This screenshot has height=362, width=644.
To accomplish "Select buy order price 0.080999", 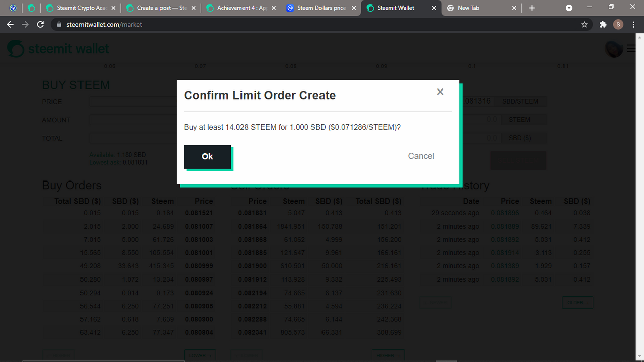I will tap(199, 266).
